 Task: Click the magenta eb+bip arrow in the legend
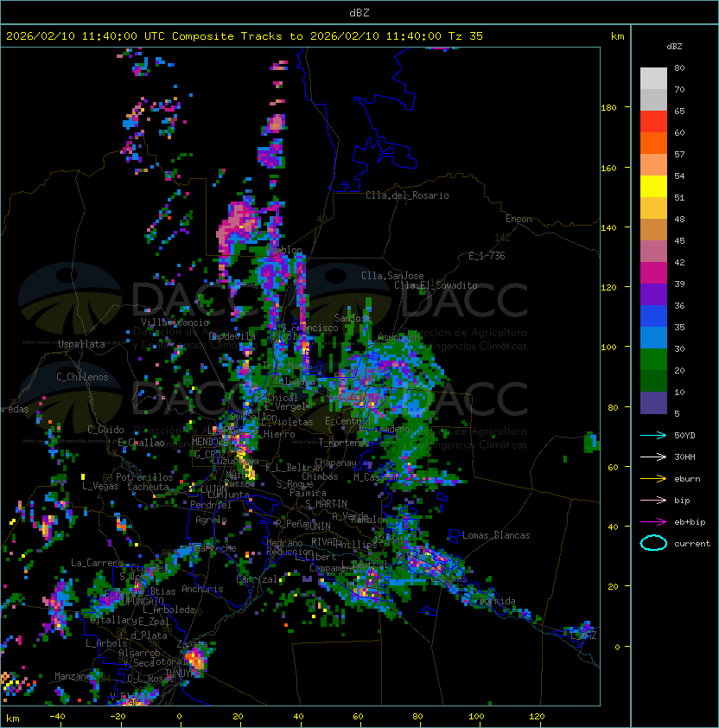click(653, 522)
